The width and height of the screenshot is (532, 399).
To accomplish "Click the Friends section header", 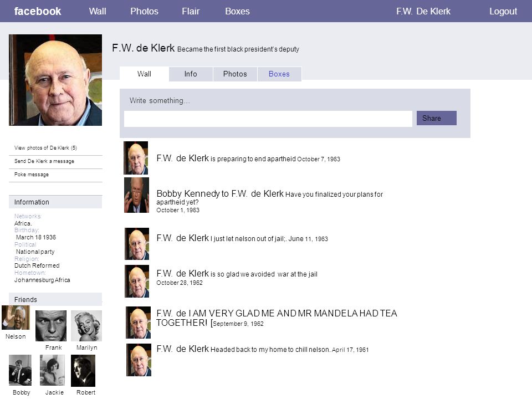I will pyautogui.click(x=55, y=300).
